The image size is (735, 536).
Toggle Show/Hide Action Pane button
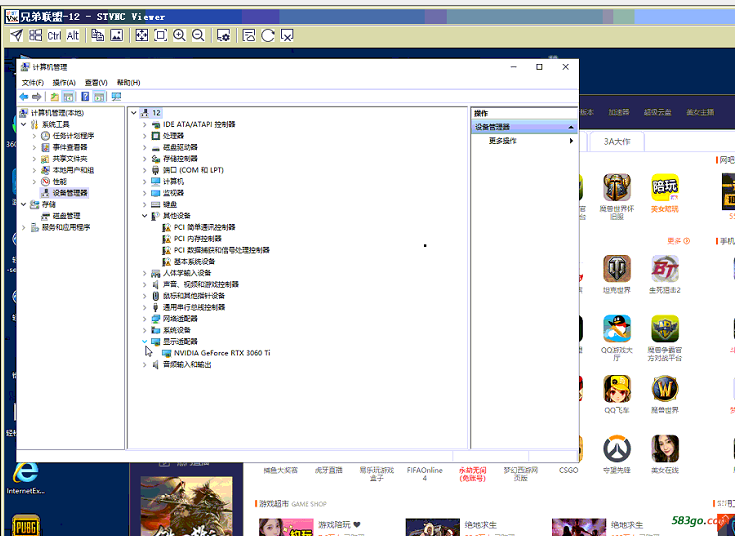click(x=99, y=97)
